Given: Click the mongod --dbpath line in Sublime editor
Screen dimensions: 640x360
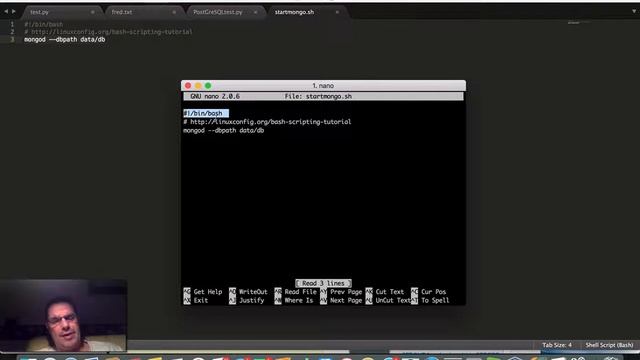Looking at the screenshot, I should 64,40.
